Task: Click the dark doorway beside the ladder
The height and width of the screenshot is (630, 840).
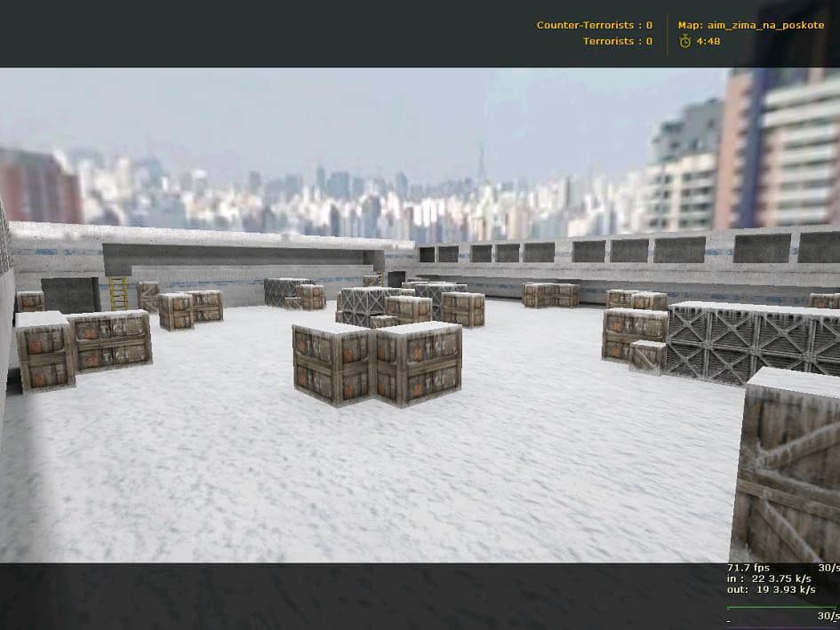Action: tap(71, 295)
